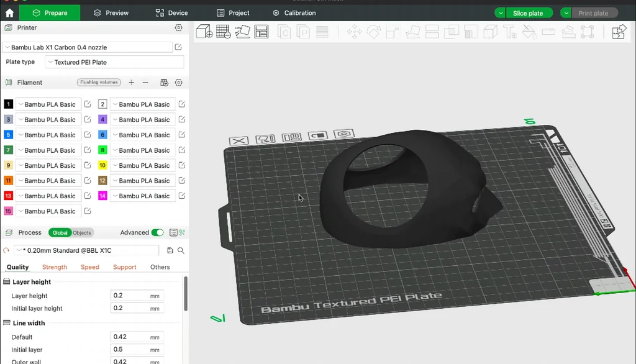This screenshot has width=636, height=364.
Task: Click filament 4 purple color swatch
Action: click(102, 119)
